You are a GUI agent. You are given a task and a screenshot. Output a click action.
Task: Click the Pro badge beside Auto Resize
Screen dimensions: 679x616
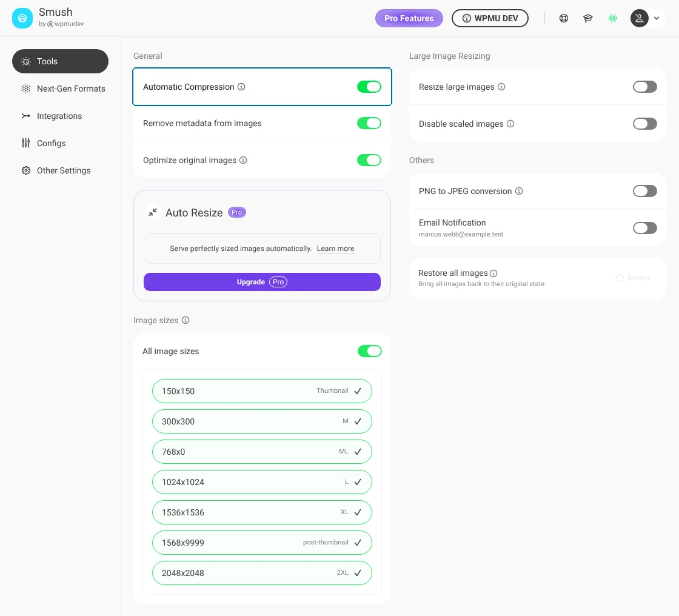coord(237,212)
